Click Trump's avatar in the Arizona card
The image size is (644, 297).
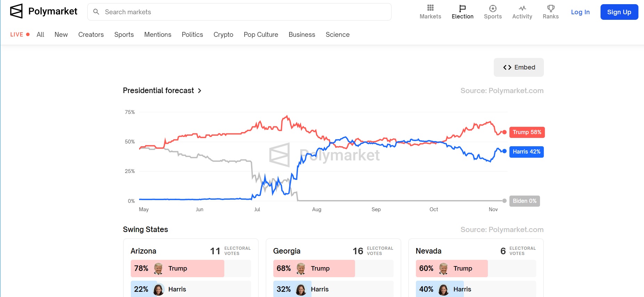(x=159, y=268)
